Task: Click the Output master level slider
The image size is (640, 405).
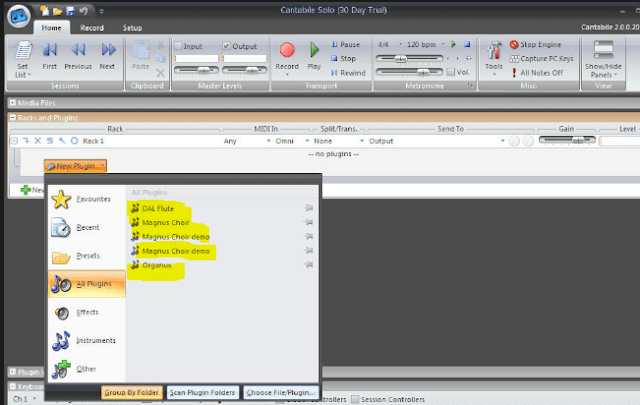Action: [x=244, y=71]
